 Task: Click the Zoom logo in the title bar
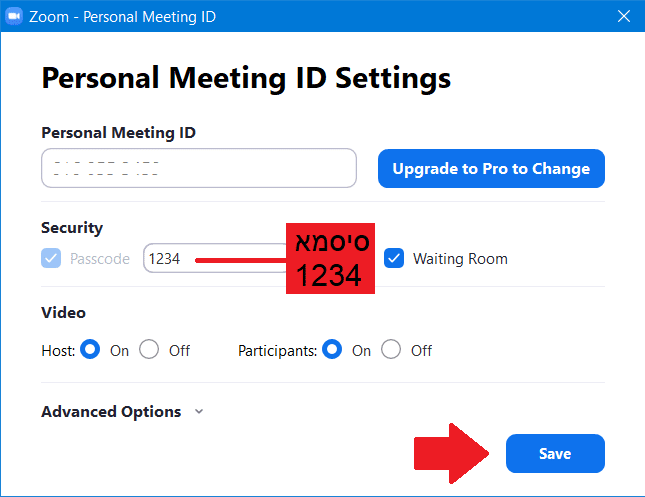pos(14,17)
